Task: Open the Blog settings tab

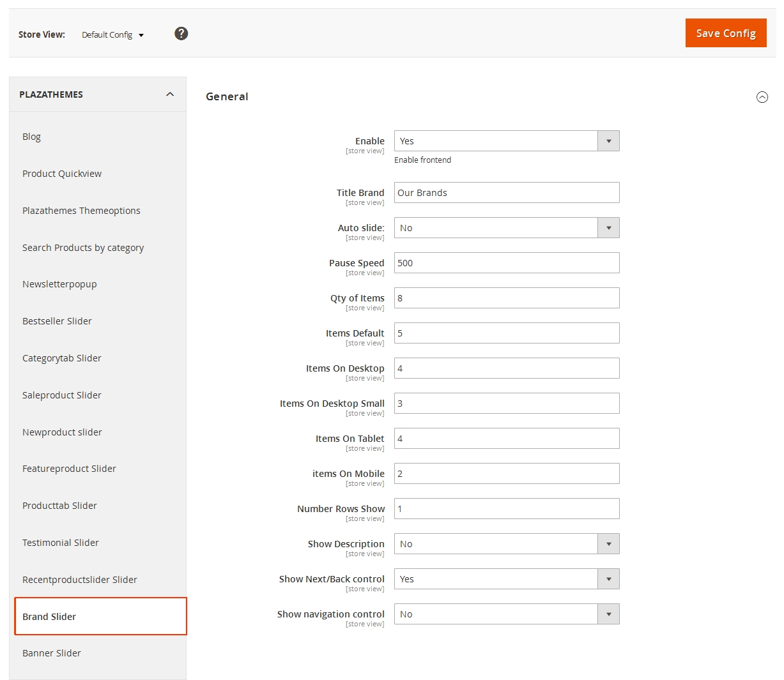Action: point(31,137)
